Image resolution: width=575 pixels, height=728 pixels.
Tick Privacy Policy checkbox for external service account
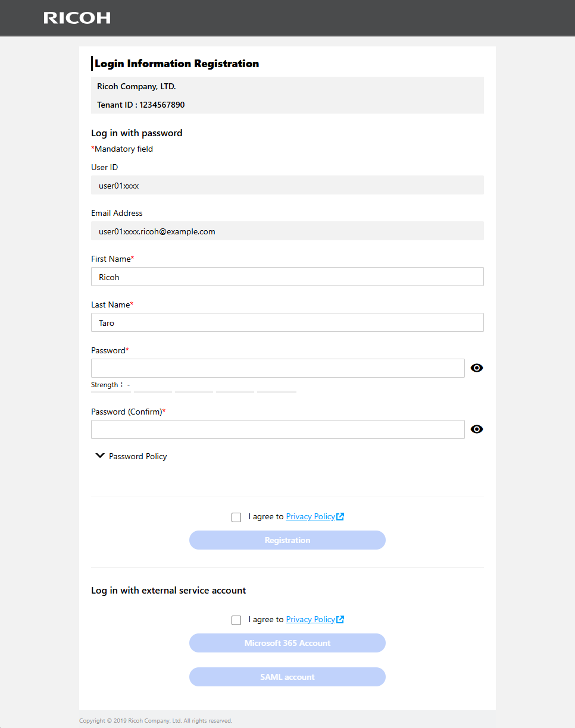(236, 620)
